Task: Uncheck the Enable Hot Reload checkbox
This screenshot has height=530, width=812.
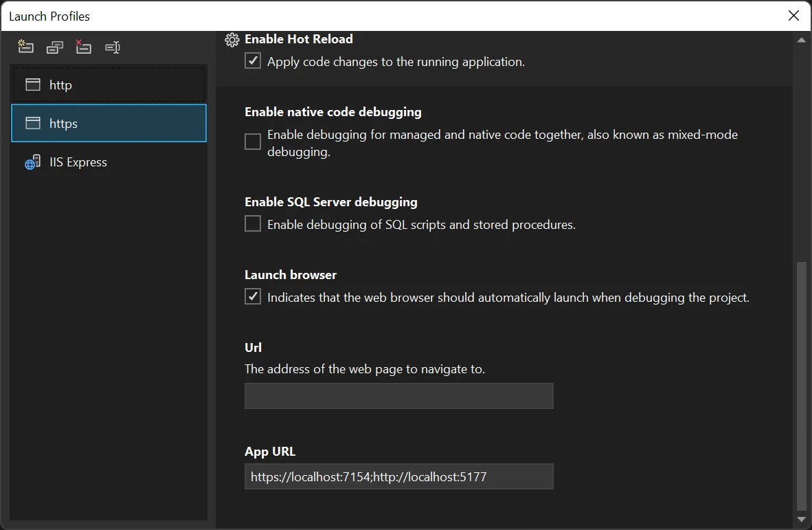Action: click(253, 61)
